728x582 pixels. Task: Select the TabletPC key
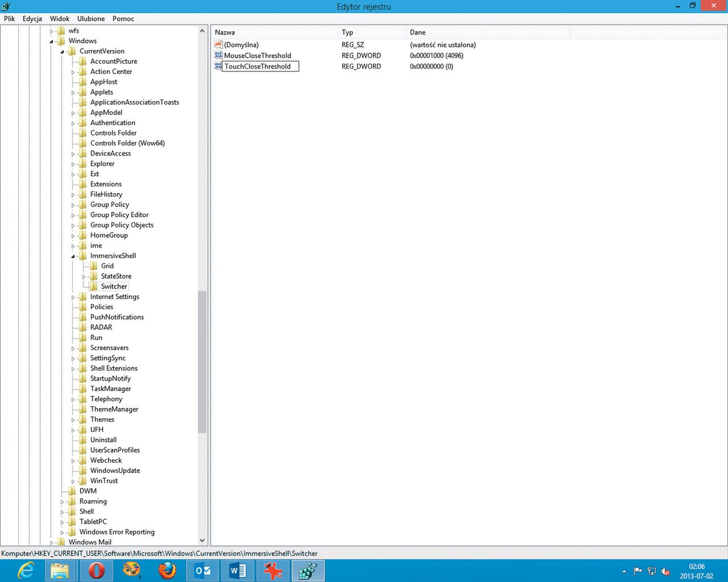point(93,522)
